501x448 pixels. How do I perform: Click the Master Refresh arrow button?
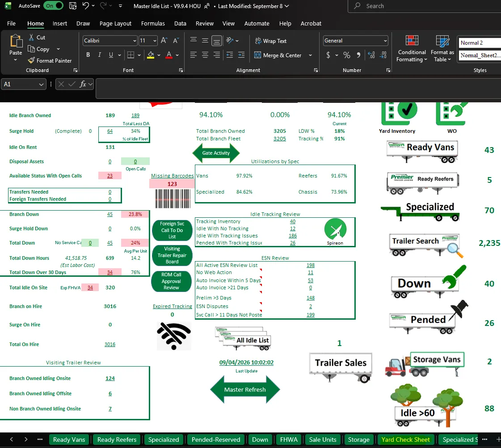coord(245,389)
